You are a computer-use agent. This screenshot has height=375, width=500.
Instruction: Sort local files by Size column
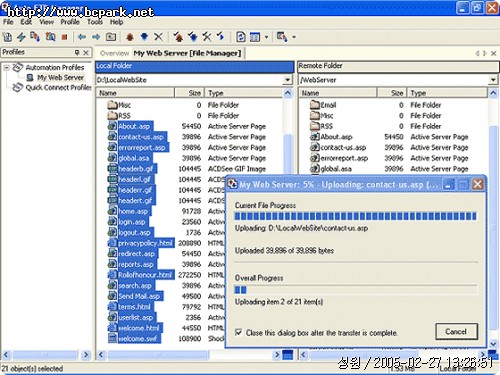[189, 93]
